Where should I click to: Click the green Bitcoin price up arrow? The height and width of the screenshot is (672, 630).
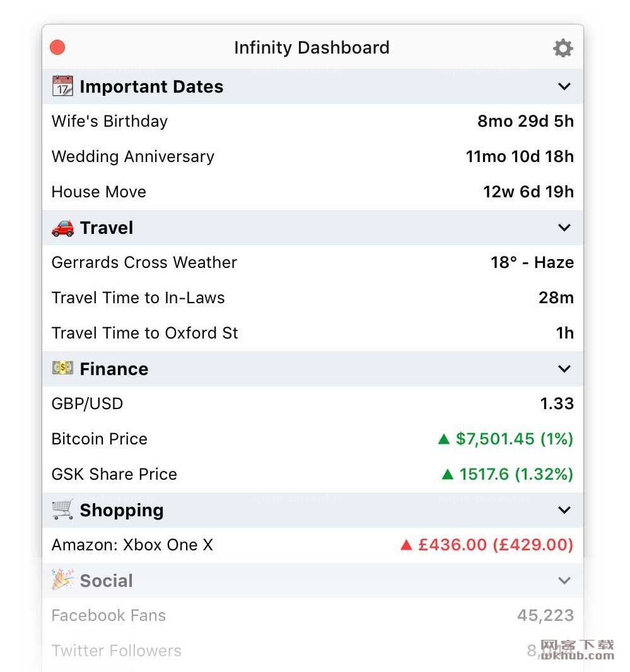click(444, 439)
